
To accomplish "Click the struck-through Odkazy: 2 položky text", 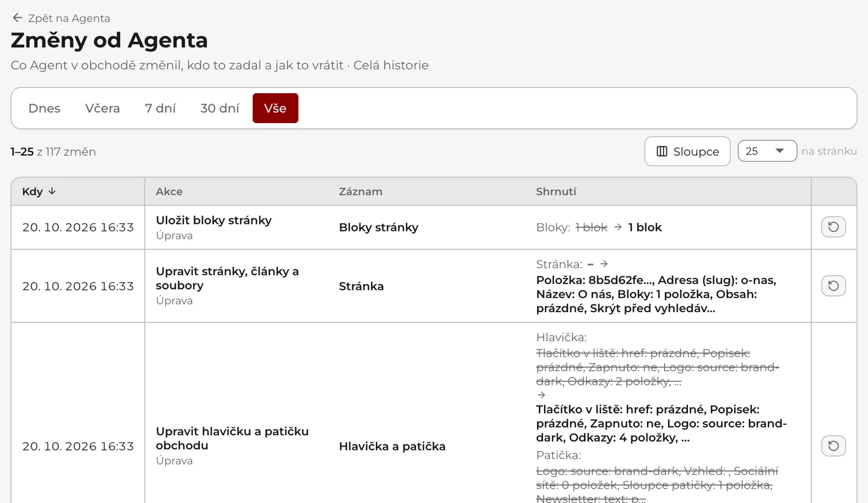I will pyautogui.click(x=658, y=367).
